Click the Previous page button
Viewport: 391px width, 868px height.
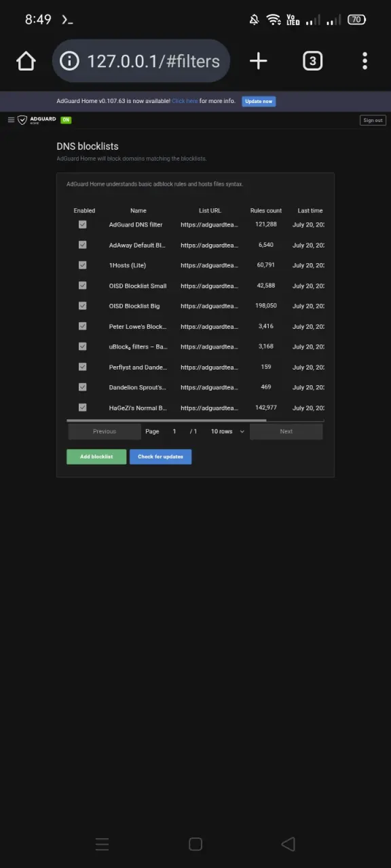(105, 431)
